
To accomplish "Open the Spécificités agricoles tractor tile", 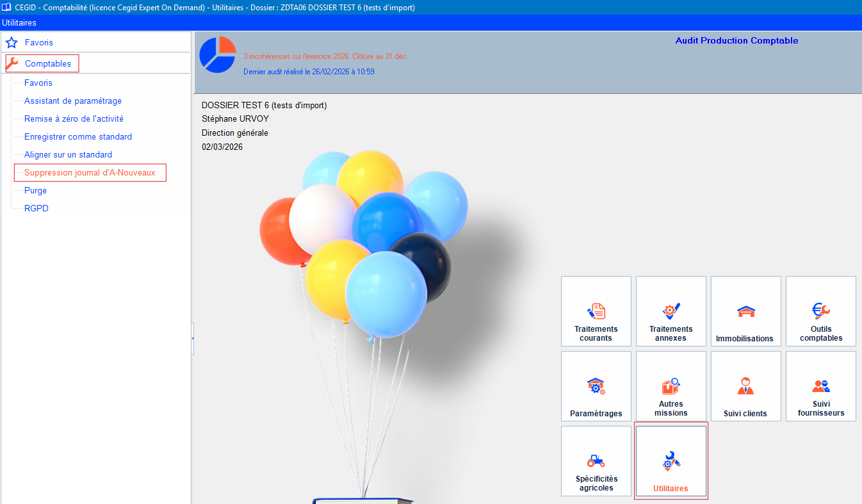I will point(596,461).
